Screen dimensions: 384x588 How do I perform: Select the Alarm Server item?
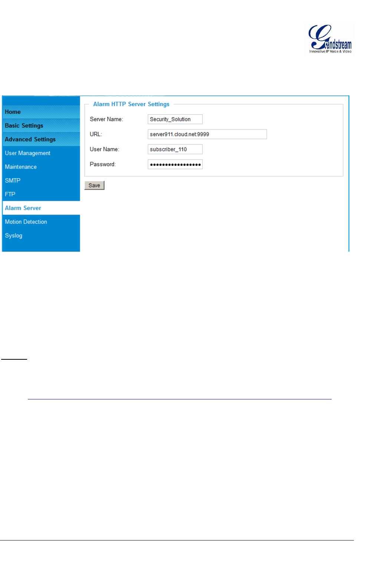click(41, 208)
